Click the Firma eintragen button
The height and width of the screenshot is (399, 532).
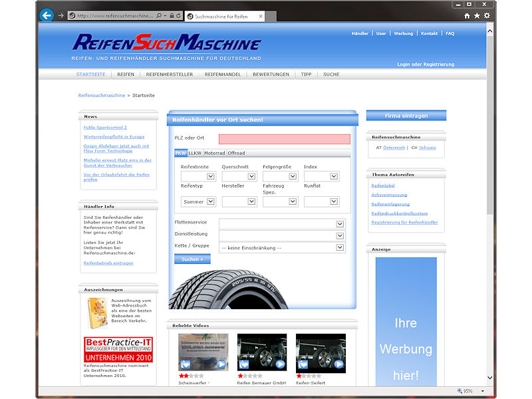[x=406, y=116]
